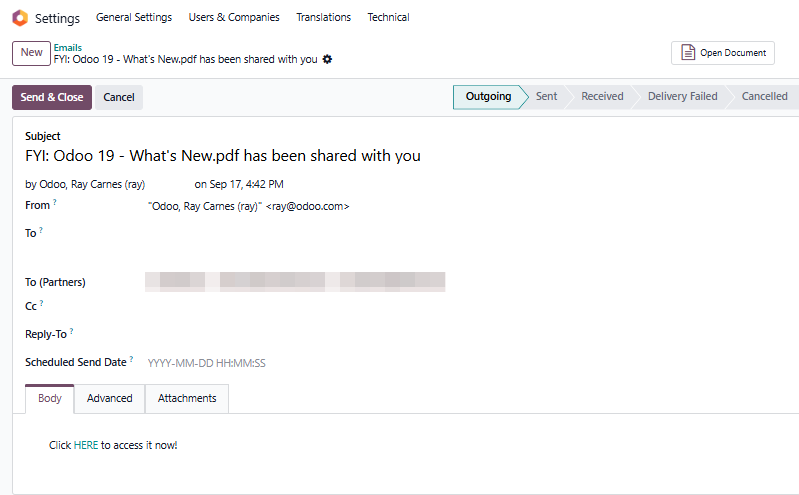The height and width of the screenshot is (495, 799).
Task: Create a new record with New button
Action: tap(32, 53)
